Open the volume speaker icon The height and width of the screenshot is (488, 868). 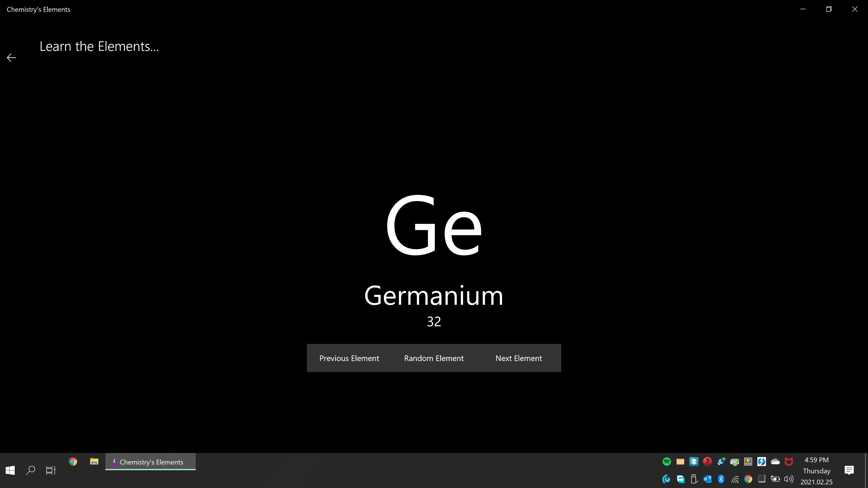point(789,479)
